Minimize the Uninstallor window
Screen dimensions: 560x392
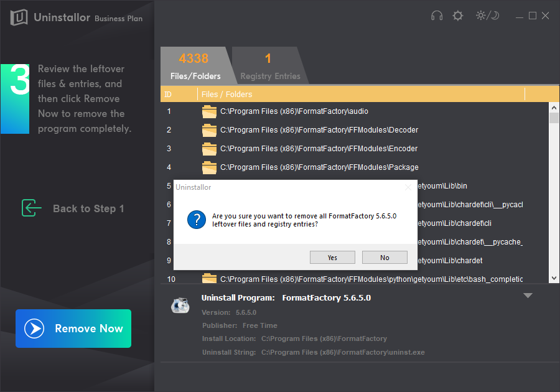coord(520,16)
